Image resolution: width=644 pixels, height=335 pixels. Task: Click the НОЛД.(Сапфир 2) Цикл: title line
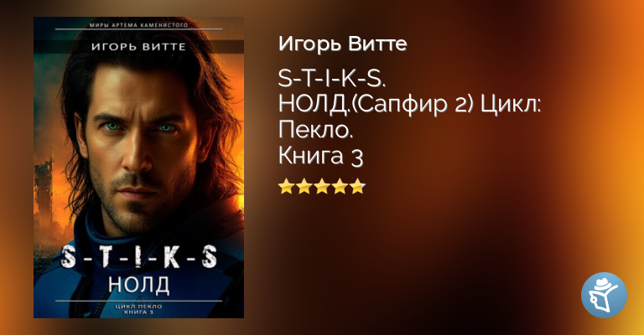[x=410, y=105]
